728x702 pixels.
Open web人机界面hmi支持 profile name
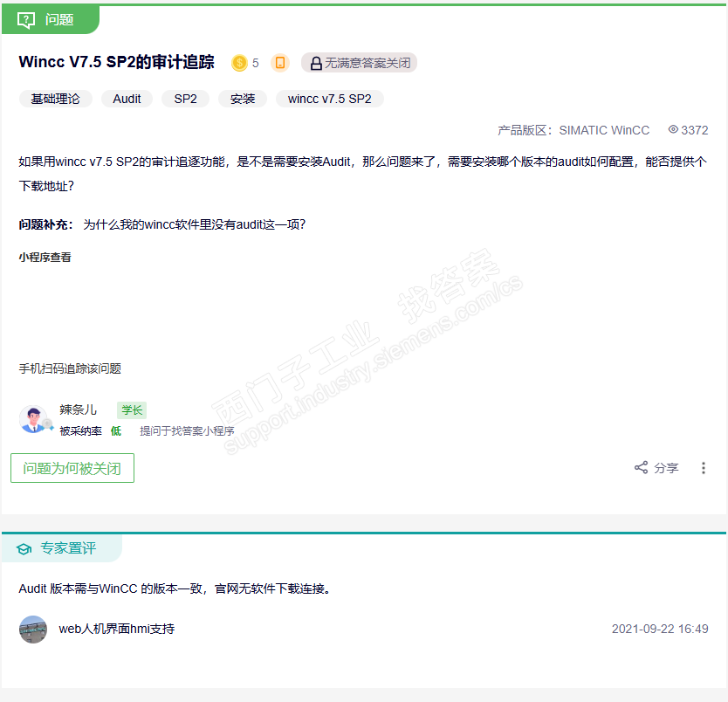pos(117,630)
